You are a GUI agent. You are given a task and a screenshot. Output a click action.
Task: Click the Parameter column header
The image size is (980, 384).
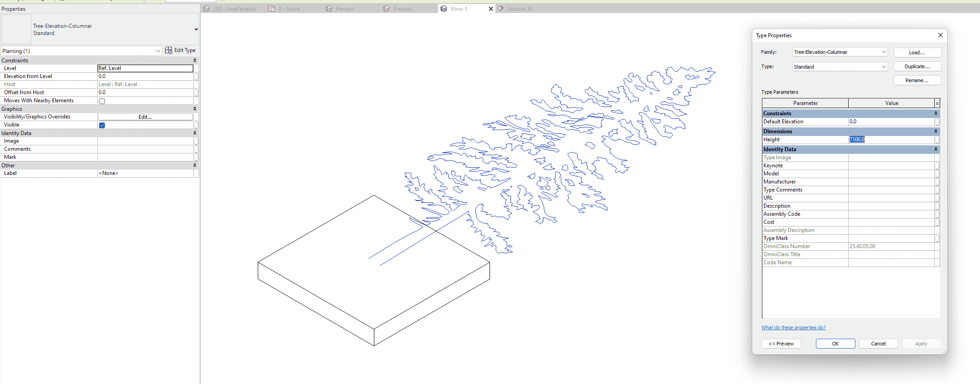pos(805,103)
